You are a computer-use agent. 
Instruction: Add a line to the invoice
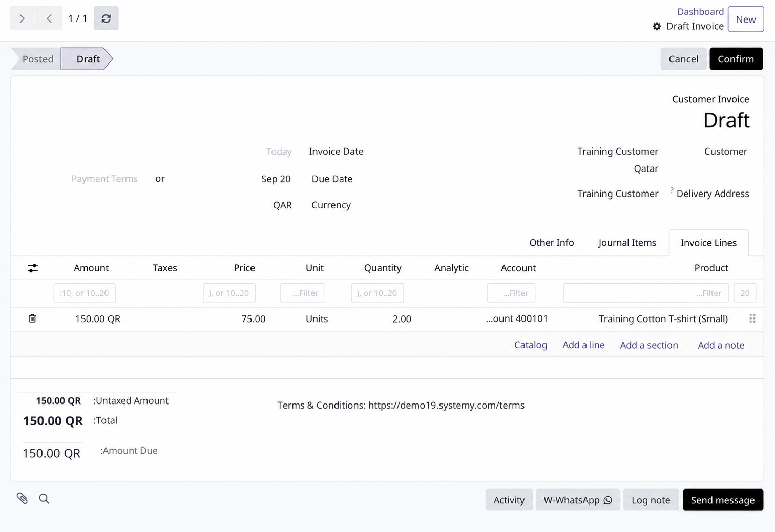(x=583, y=345)
